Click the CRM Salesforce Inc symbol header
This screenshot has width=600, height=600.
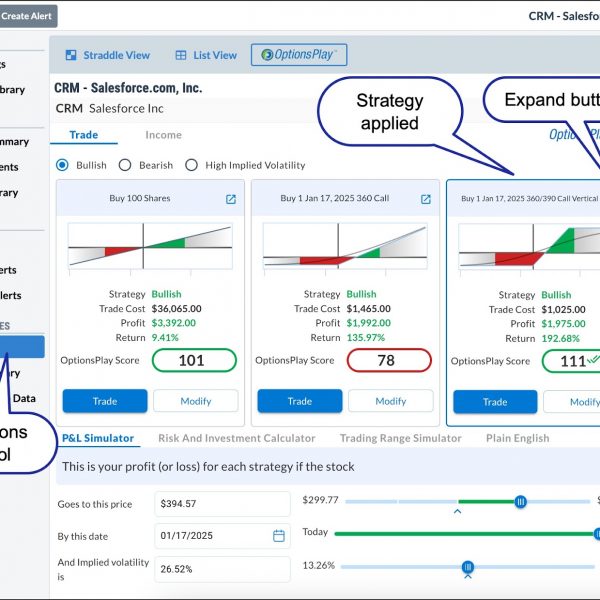click(110, 109)
